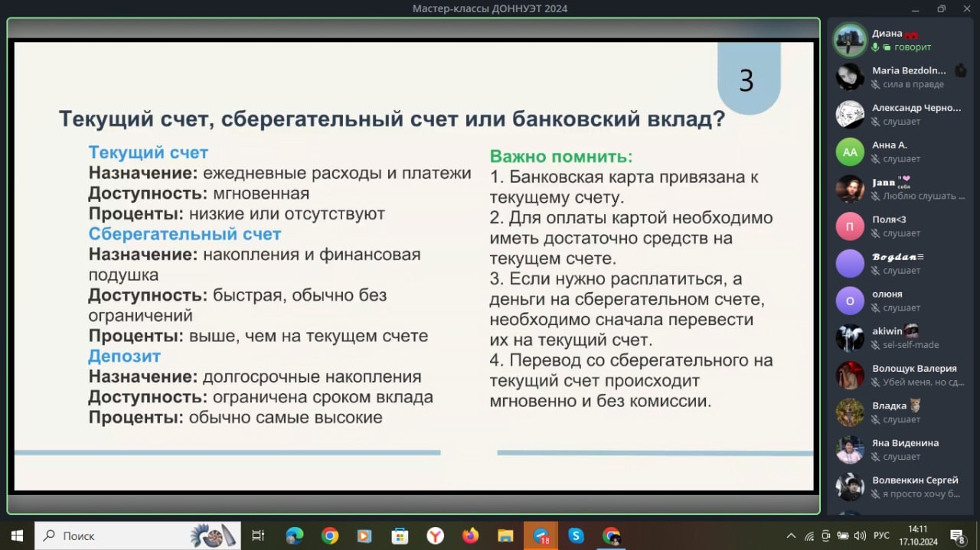Open the media player taskbar icon

click(x=365, y=536)
